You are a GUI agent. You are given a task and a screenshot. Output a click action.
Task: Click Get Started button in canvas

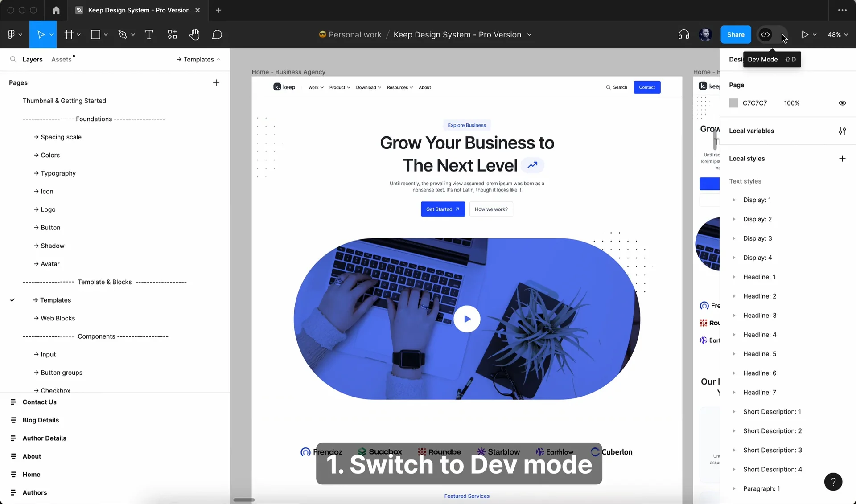[443, 209]
